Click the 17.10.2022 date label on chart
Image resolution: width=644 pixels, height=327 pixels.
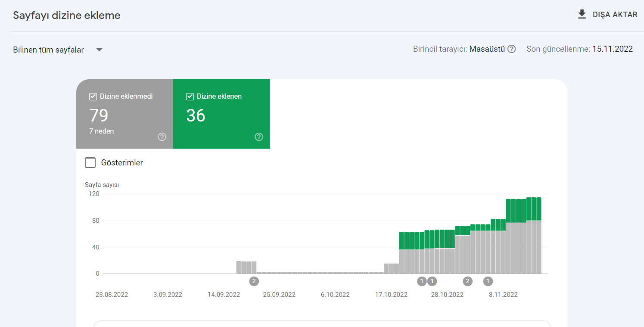click(391, 295)
